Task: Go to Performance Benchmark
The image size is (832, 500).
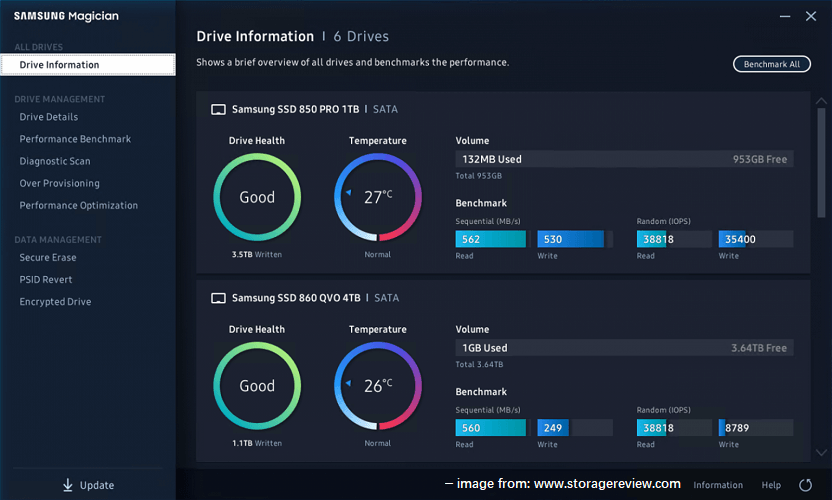Action: tap(75, 139)
